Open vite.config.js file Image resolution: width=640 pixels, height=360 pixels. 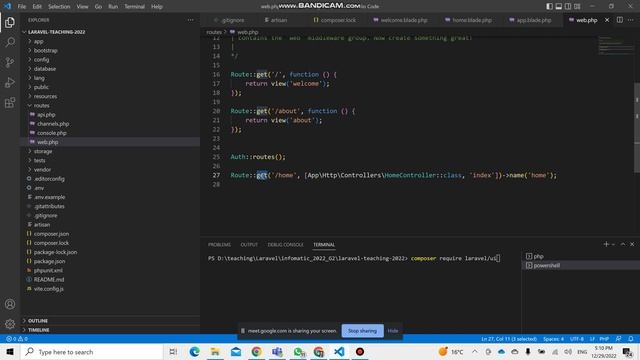(49, 289)
